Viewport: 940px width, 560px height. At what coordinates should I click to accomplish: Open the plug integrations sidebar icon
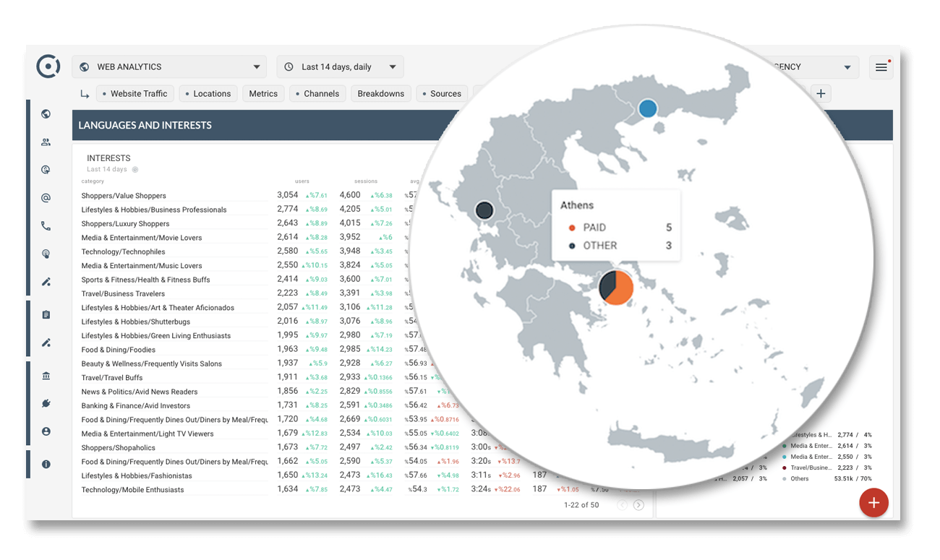(x=46, y=404)
